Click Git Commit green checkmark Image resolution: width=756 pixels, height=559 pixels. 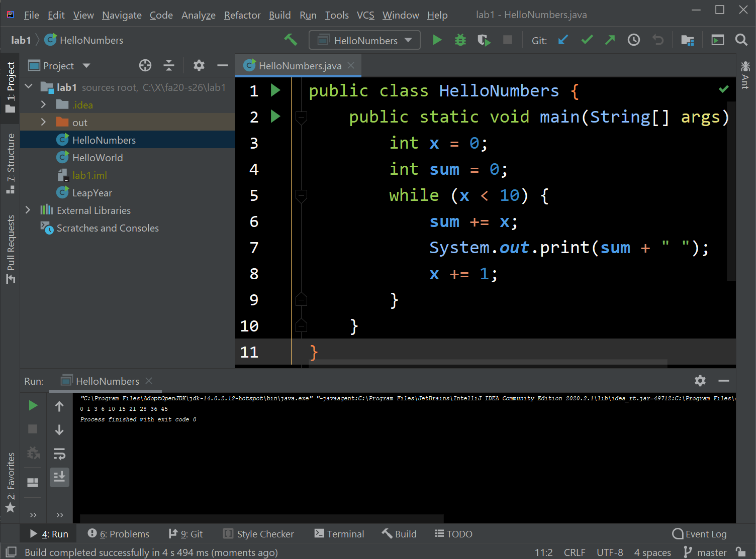click(587, 40)
